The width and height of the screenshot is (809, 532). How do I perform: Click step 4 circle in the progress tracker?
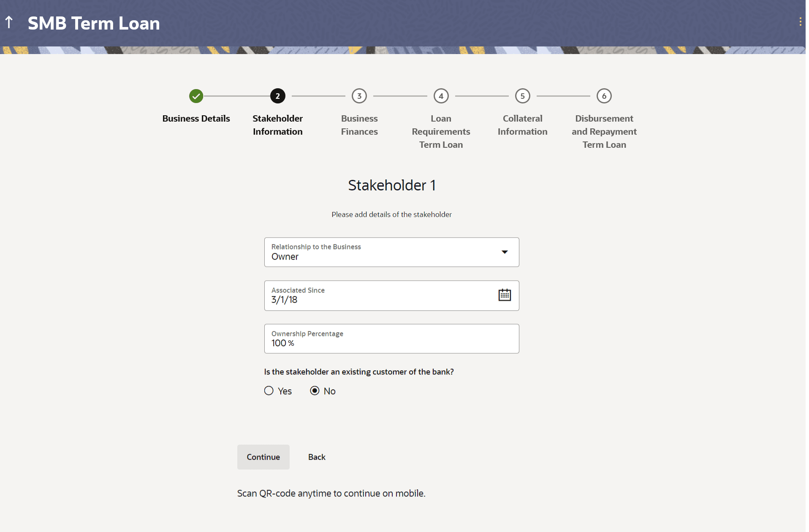click(441, 96)
